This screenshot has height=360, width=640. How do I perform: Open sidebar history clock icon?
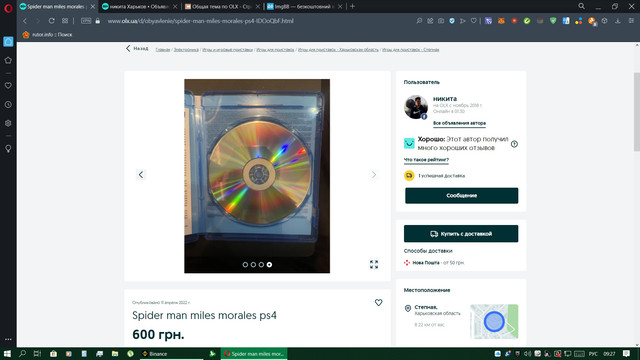8,105
